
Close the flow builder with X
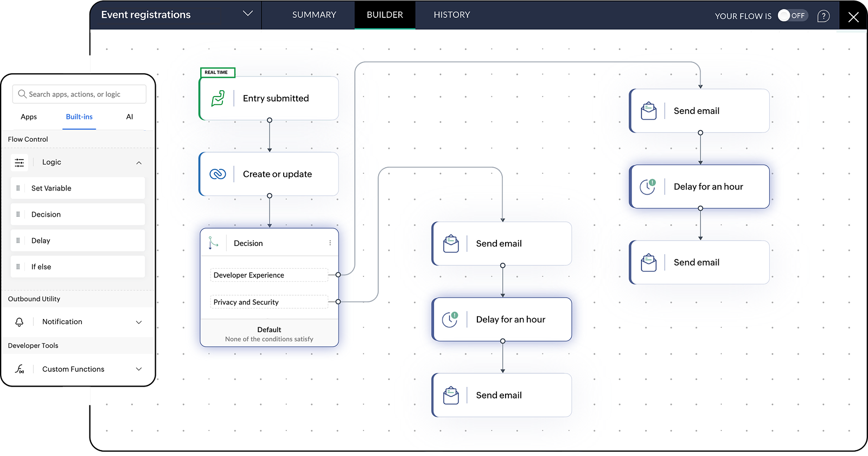853,17
